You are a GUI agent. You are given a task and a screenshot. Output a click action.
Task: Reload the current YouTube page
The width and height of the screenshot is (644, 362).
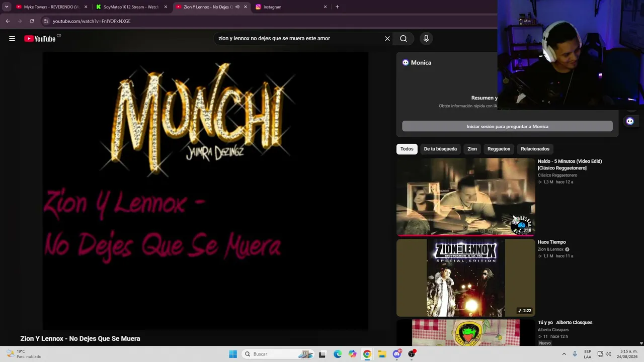[x=32, y=21]
